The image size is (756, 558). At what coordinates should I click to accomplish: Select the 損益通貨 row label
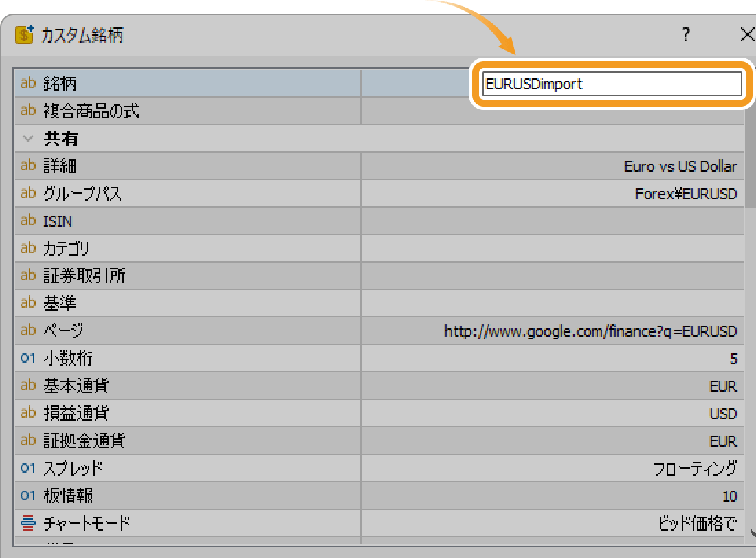(x=76, y=413)
